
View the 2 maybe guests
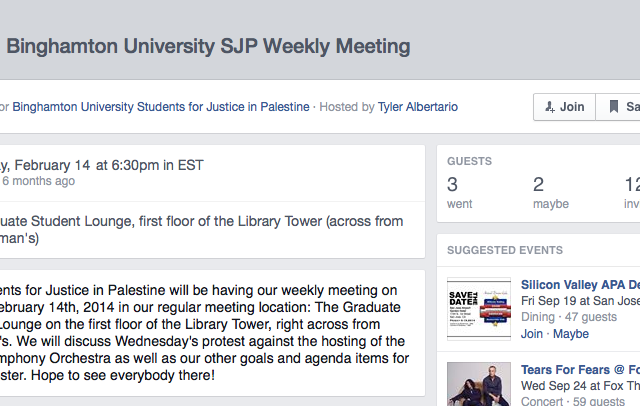[551, 193]
